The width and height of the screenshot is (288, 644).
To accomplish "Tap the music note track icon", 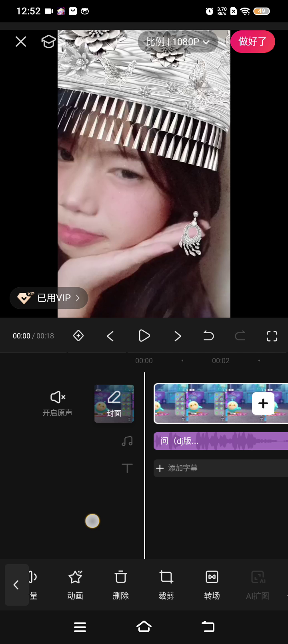I will [x=127, y=441].
